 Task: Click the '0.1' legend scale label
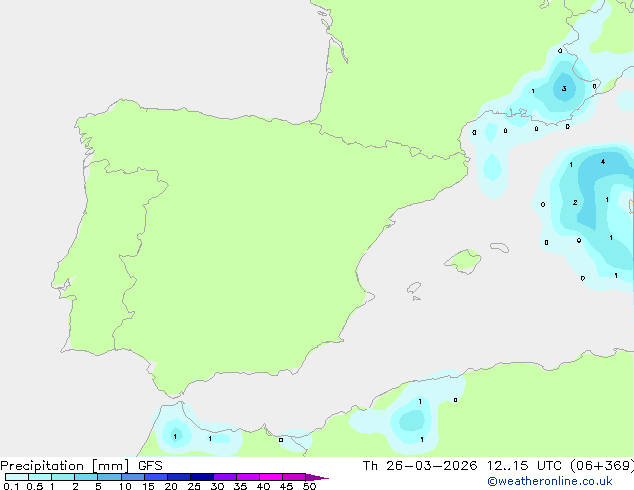tap(11, 486)
